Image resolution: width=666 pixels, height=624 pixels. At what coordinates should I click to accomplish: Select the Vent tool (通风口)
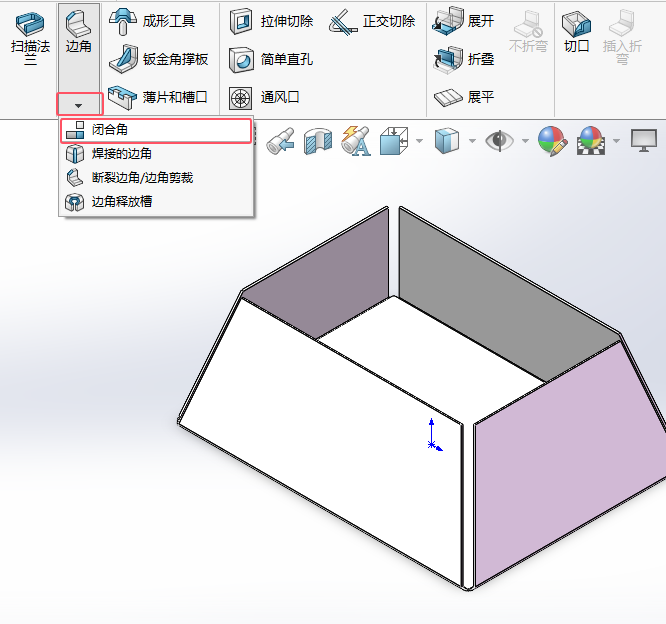pyautogui.click(x=264, y=98)
